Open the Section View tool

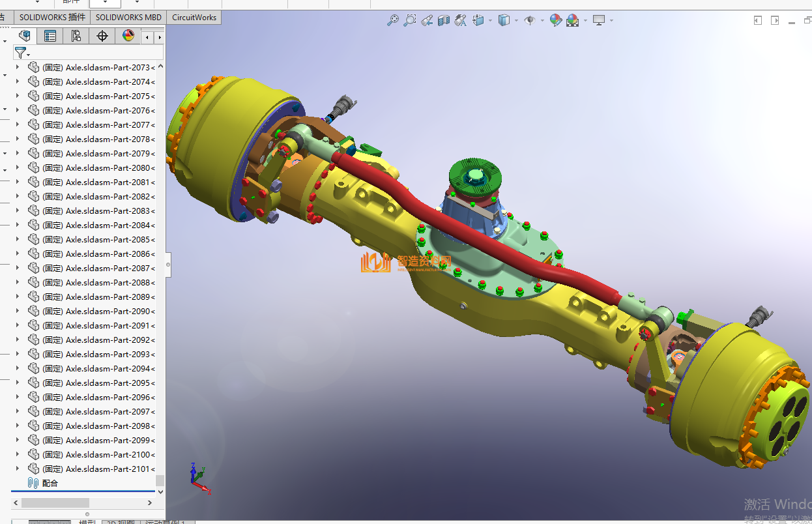[444, 20]
